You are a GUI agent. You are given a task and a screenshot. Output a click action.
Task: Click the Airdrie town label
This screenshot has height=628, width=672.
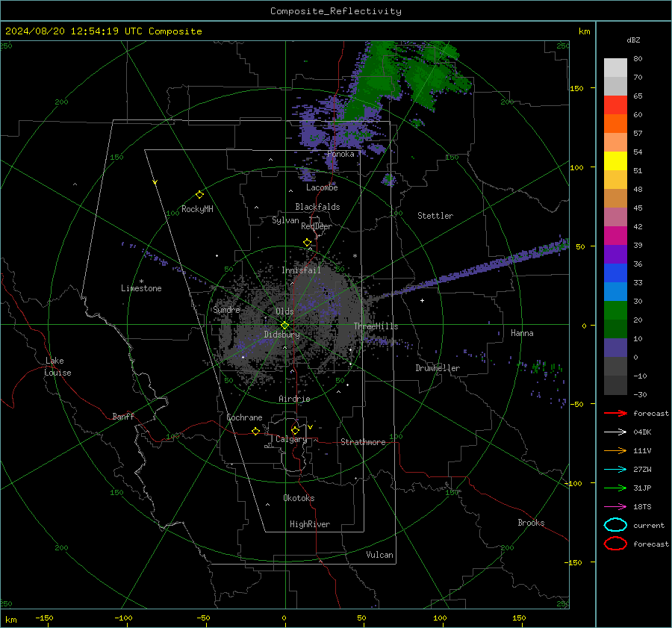(x=294, y=399)
